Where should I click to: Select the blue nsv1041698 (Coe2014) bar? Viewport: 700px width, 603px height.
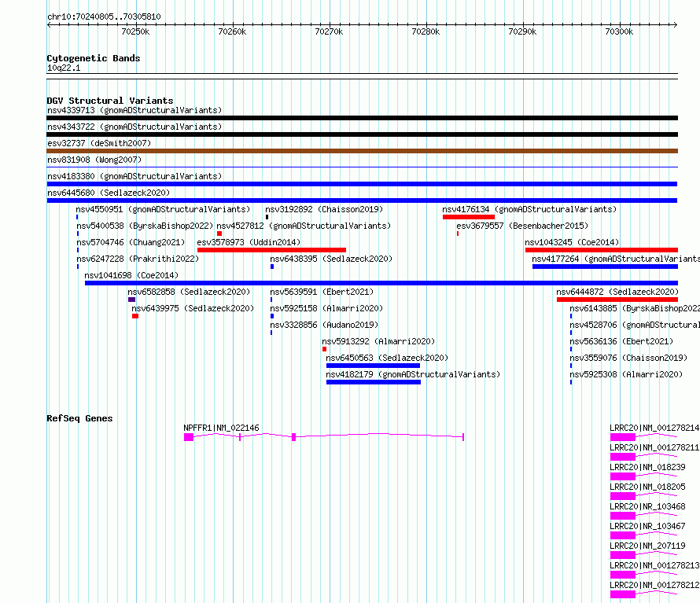click(x=381, y=283)
